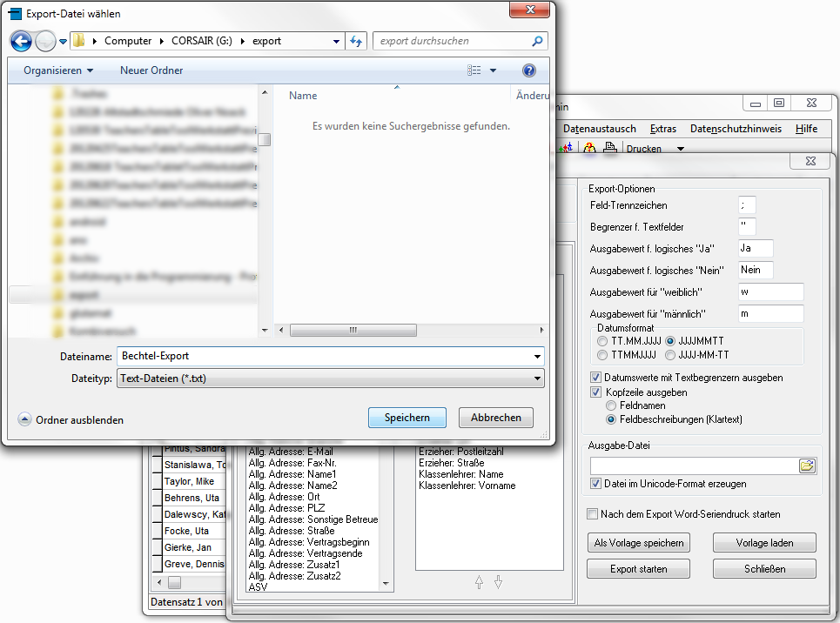
Task: Click the refresh icon beside the address bar
Action: [x=356, y=41]
